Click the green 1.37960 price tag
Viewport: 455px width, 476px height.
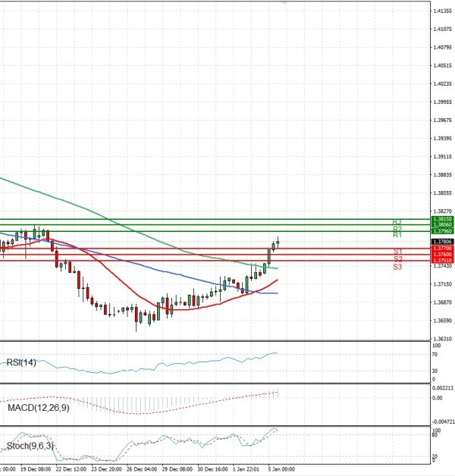[x=441, y=230]
